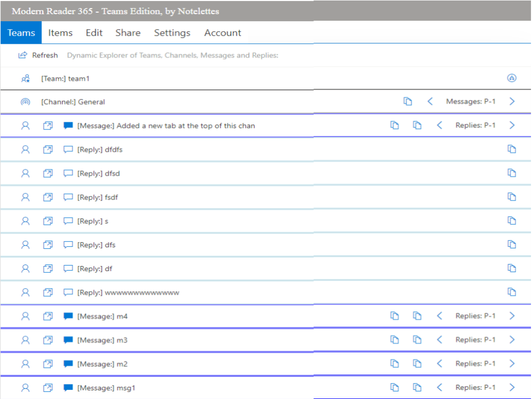Show next replies page for msg1
532x399 pixels.
(512, 387)
